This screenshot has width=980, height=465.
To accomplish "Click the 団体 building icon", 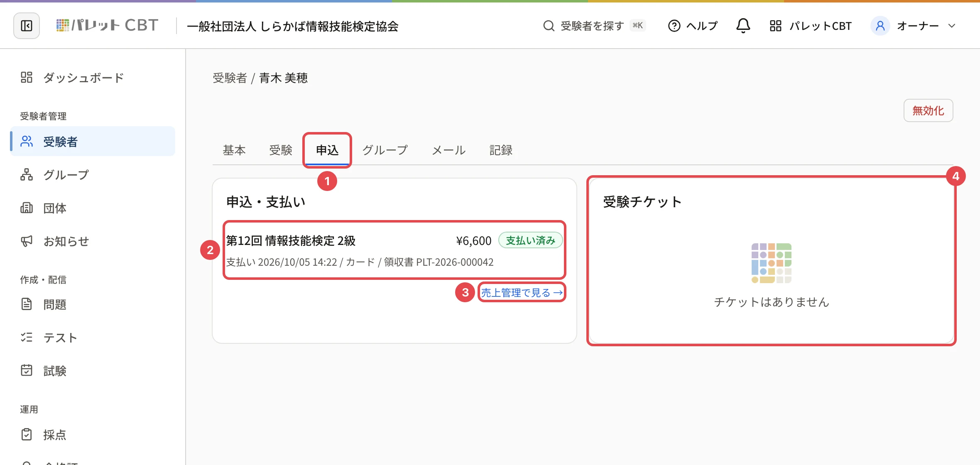I will (x=27, y=208).
